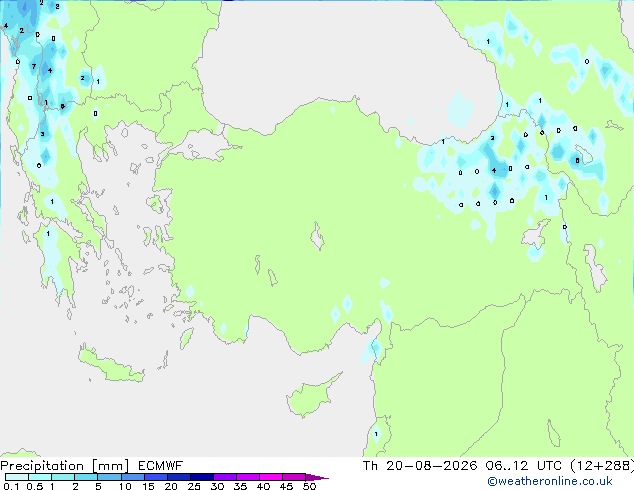This screenshot has height=490, width=634.
Task: Select the lightest 0.1 mm legend swatch
Action: [17, 477]
